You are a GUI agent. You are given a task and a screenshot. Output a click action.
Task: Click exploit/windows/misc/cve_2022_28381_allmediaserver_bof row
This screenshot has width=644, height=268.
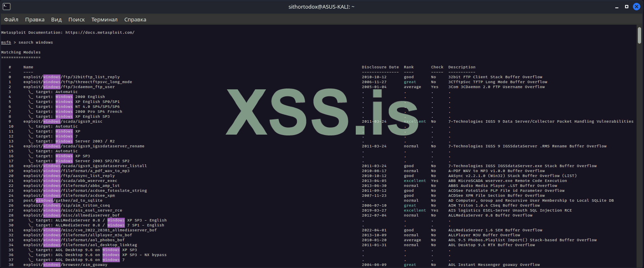[90, 230]
